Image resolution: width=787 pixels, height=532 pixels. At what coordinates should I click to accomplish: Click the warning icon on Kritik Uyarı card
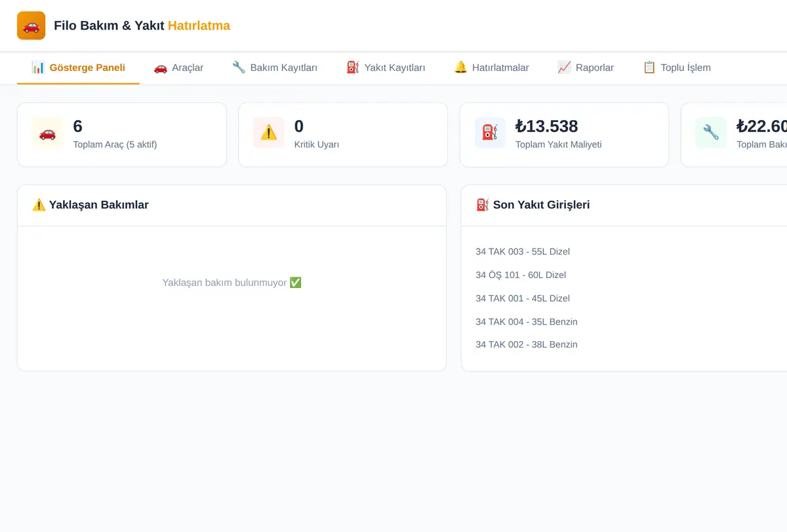coord(269,133)
